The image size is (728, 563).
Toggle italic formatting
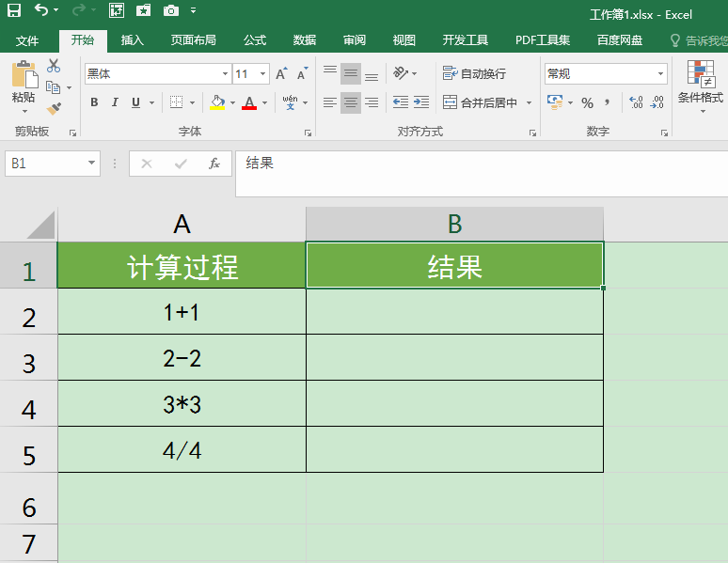point(115,102)
